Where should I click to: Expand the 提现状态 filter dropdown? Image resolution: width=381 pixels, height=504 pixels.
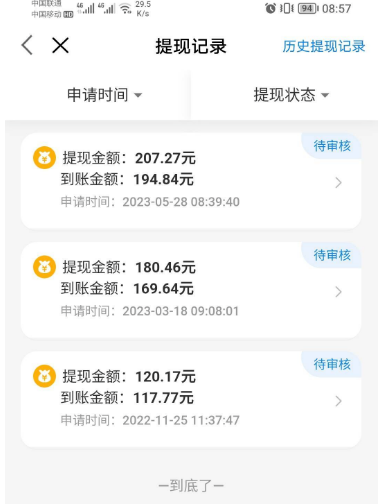(291, 95)
